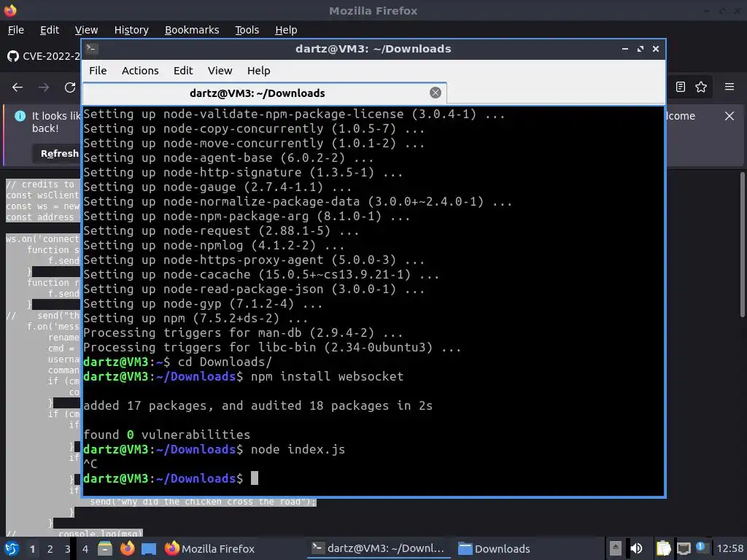747x560 pixels.
Task: Click the 'npm install websocket' command text
Action: (327, 376)
